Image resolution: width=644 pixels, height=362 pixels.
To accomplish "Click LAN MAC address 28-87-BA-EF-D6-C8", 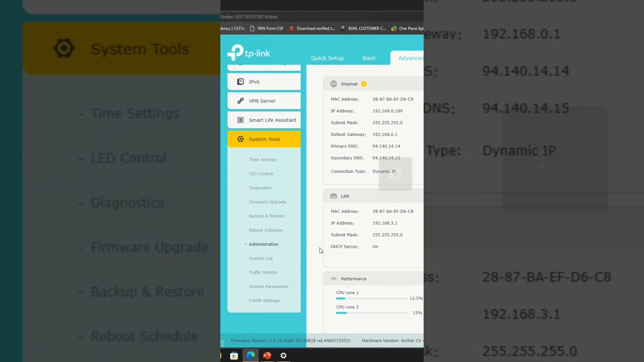I will (x=393, y=211).
